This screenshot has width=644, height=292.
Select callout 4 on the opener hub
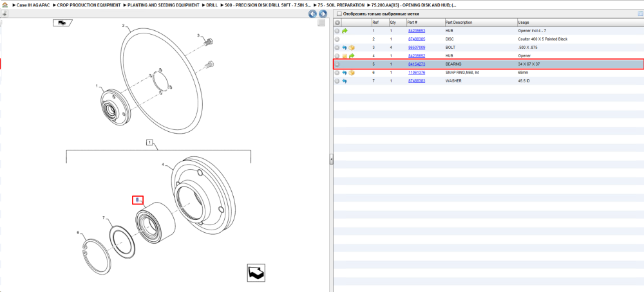pos(163,165)
